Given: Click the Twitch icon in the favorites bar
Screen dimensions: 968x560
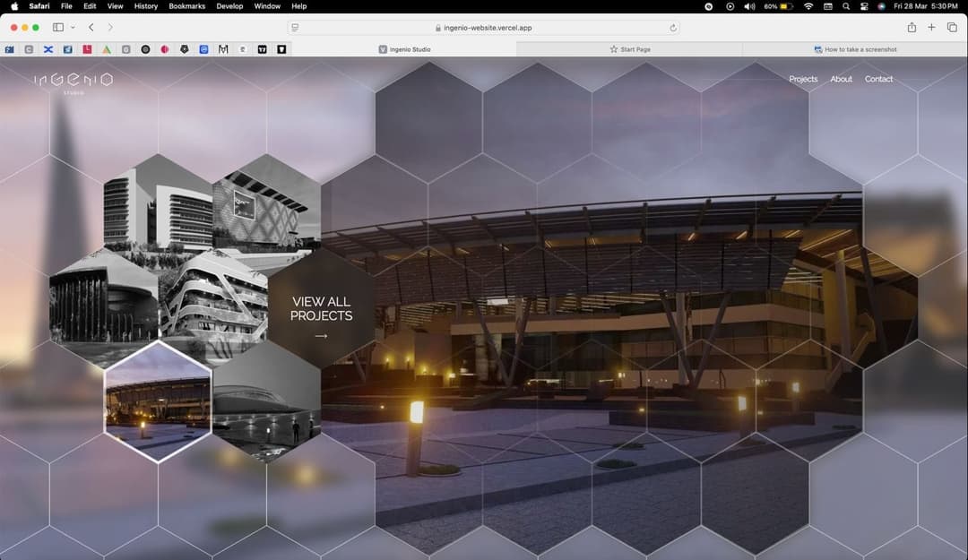Looking at the screenshot, I should click(x=263, y=49).
